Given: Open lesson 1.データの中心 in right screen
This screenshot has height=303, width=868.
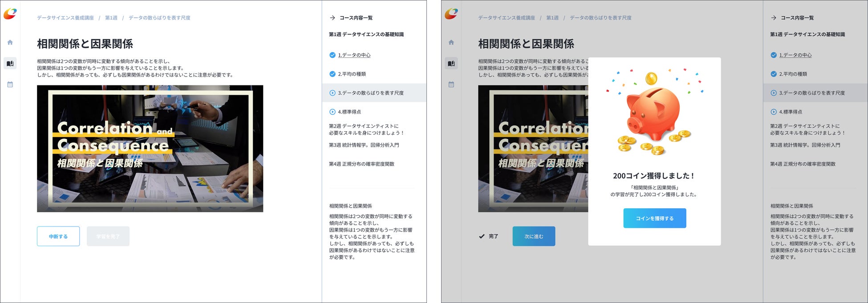Looking at the screenshot, I should click(x=795, y=55).
